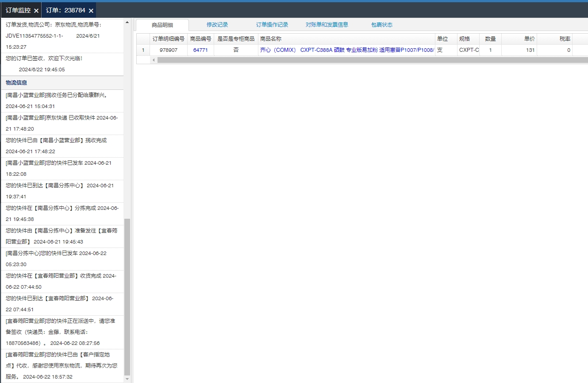Click the 揽收完成 logistics entry

[x=62, y=146]
